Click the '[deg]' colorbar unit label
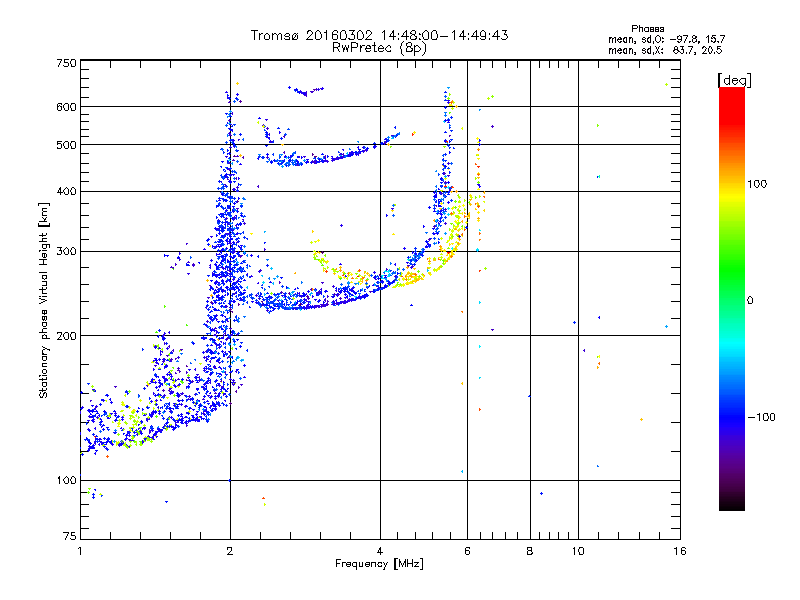This screenshot has width=800, height=600. click(734, 80)
